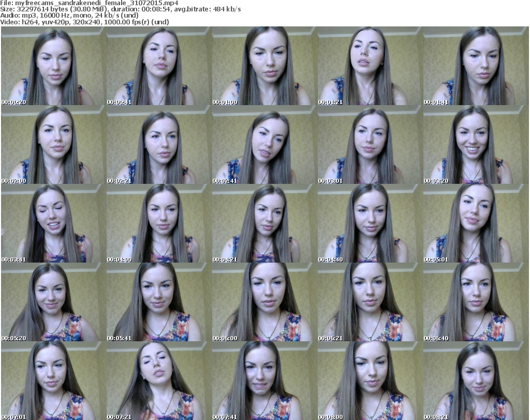Pick the thumbnail stamped 00:05:20
Screen dimensions: 530x420
[x=53, y=302]
